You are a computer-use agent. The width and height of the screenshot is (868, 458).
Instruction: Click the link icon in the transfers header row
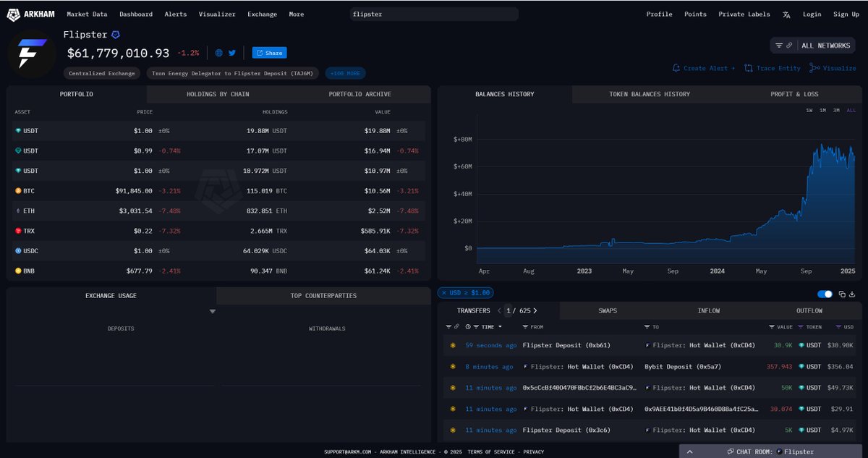pos(456,327)
